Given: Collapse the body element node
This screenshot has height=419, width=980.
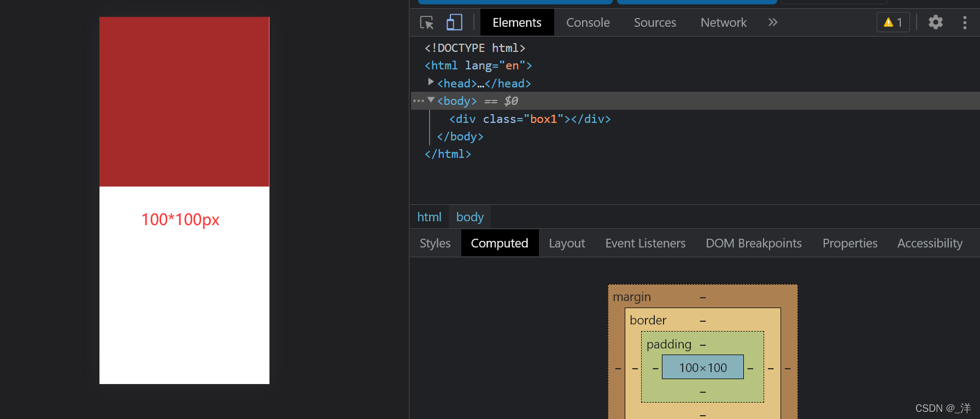Looking at the screenshot, I should tap(431, 100).
